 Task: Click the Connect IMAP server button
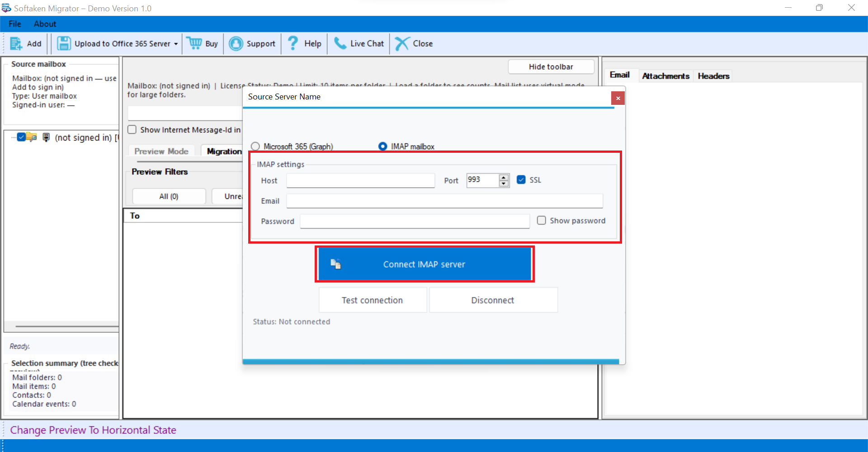click(425, 264)
